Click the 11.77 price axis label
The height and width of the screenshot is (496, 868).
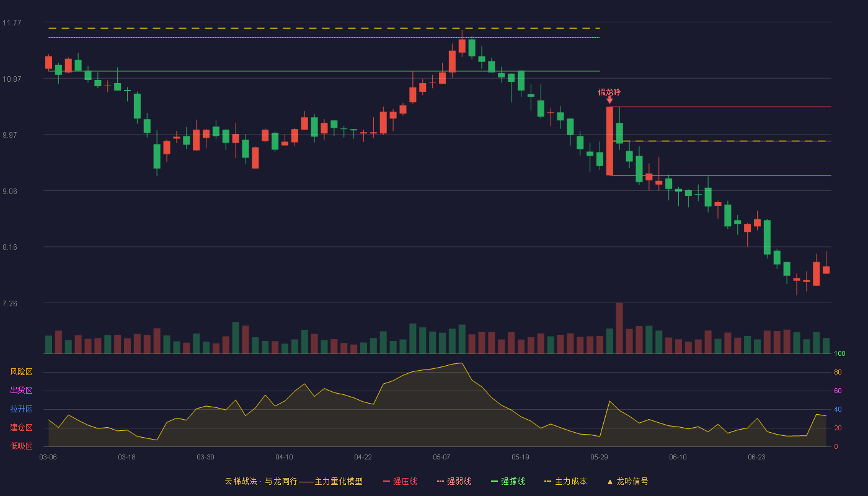(x=12, y=23)
